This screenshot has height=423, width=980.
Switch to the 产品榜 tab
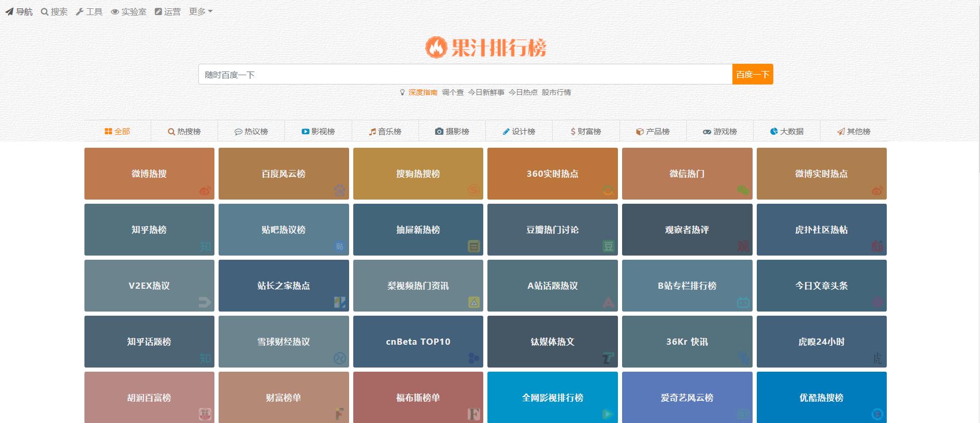[653, 131]
